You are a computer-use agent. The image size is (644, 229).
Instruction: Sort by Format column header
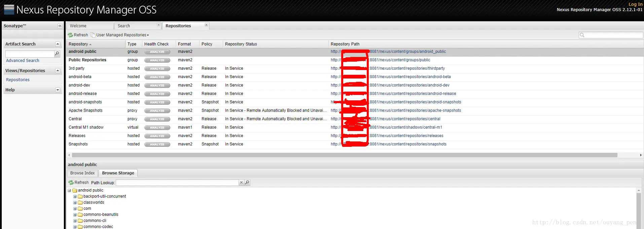tap(187, 44)
